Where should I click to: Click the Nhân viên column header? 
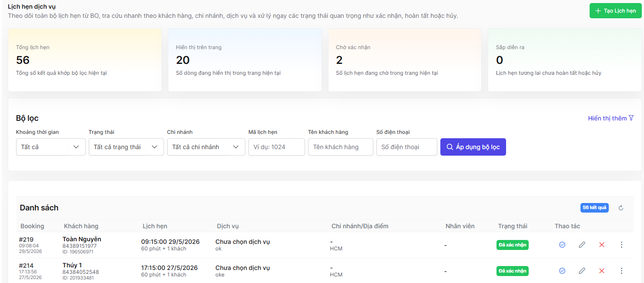(460, 226)
